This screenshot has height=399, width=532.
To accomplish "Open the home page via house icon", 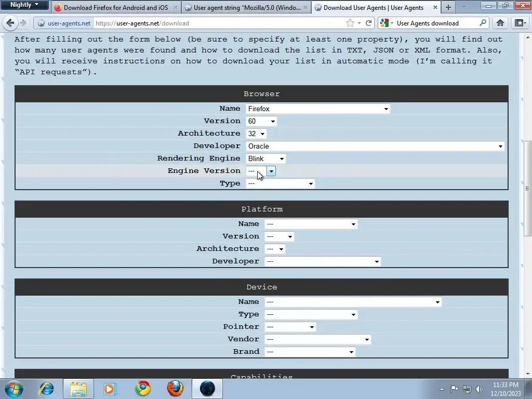I will [500, 23].
